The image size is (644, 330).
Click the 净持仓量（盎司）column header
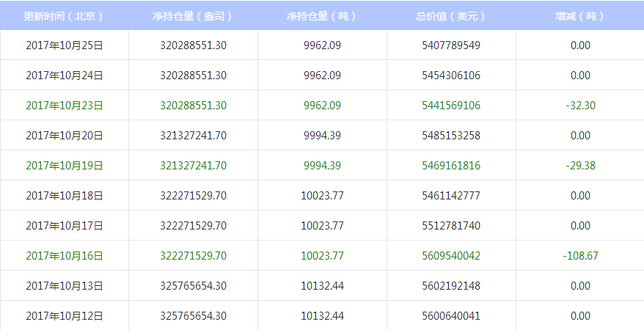[x=193, y=16]
